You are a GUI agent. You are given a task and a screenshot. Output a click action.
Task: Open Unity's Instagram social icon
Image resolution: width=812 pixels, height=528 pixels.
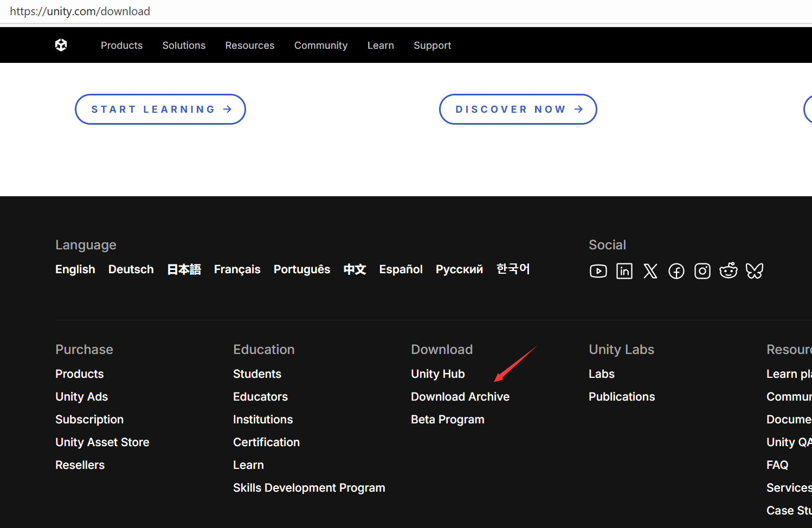pyautogui.click(x=703, y=271)
